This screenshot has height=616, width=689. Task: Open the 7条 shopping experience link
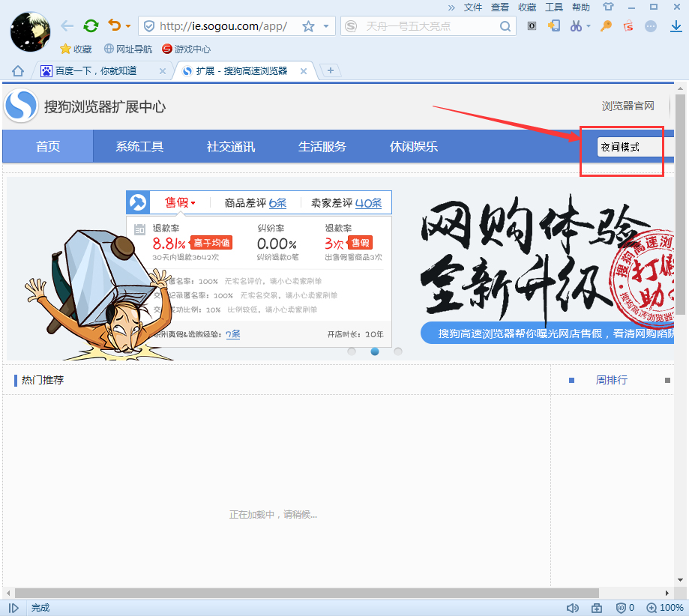[233, 334]
